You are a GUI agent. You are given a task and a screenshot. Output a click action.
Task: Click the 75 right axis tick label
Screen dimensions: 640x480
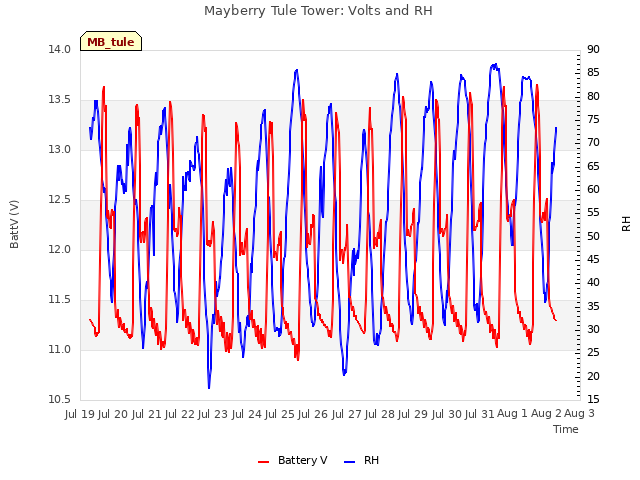click(593, 120)
